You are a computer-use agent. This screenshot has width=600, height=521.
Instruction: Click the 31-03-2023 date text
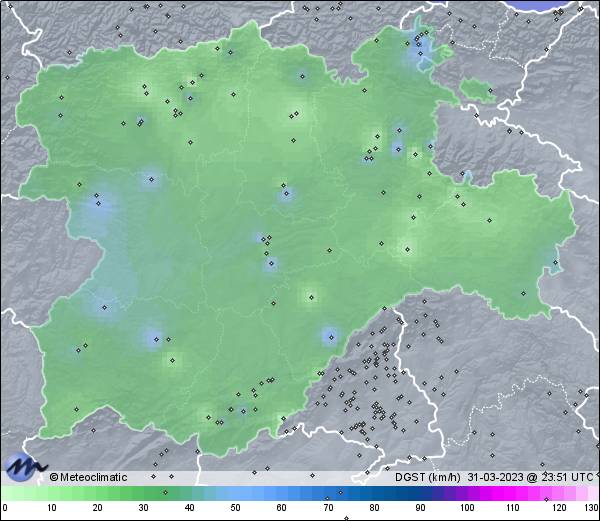(495, 477)
